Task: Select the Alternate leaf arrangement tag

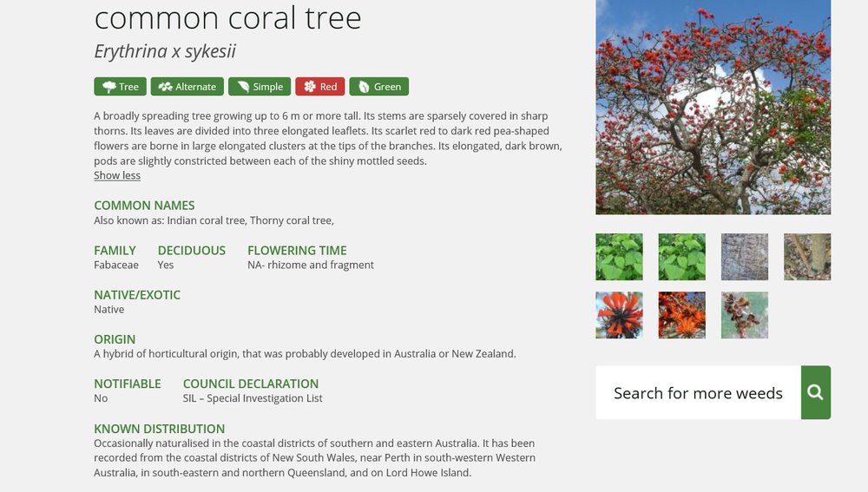Action: [x=187, y=86]
